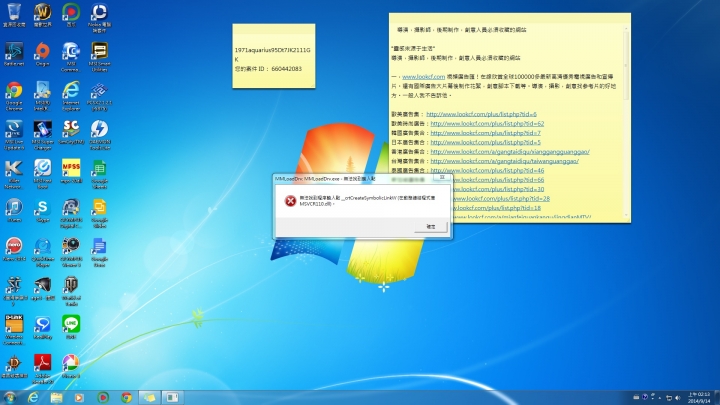720x405 pixels.
Task: Launch MSI Super Charger shortcut
Action: point(42,135)
